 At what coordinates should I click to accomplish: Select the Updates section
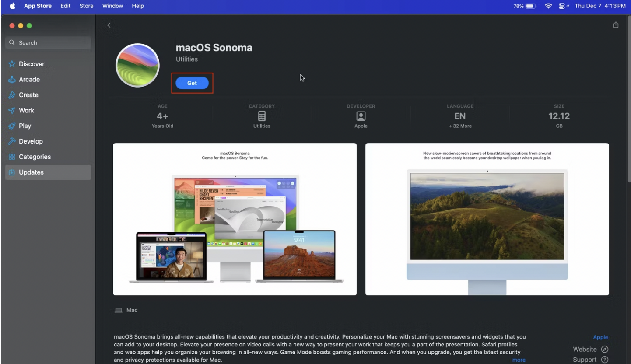pos(48,172)
